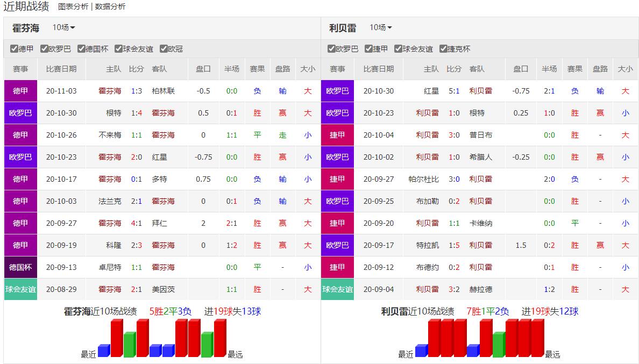Image resolution: width=639 pixels, height=364 pixels.
Task: Click the 德甲 badge for the 20-11-03 match
Action: point(20,91)
